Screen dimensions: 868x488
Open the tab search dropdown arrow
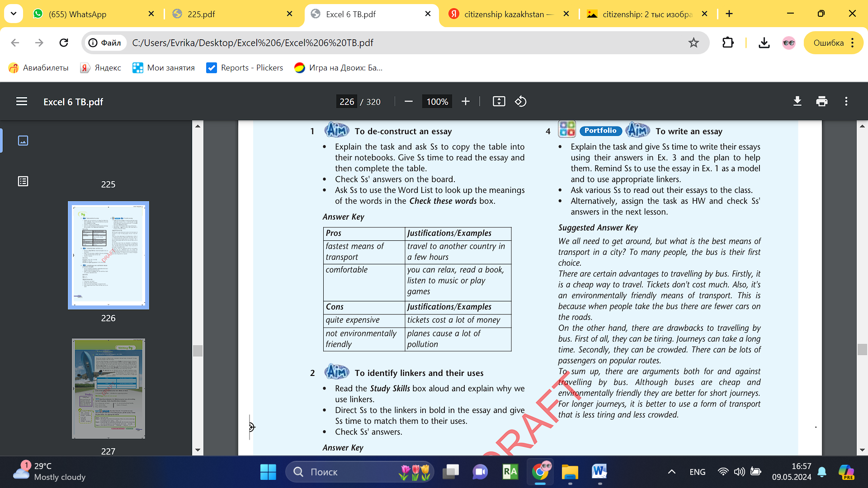click(14, 14)
